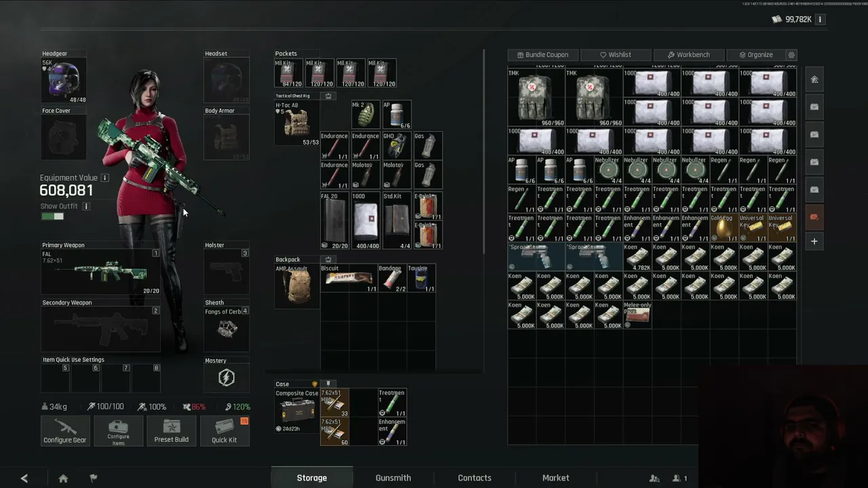
Task: Select the Fangs of Cerberus Sheath slot
Action: (x=226, y=329)
